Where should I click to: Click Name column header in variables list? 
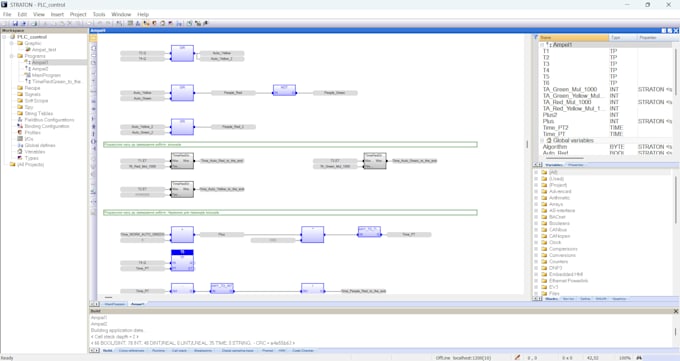[x=573, y=38]
